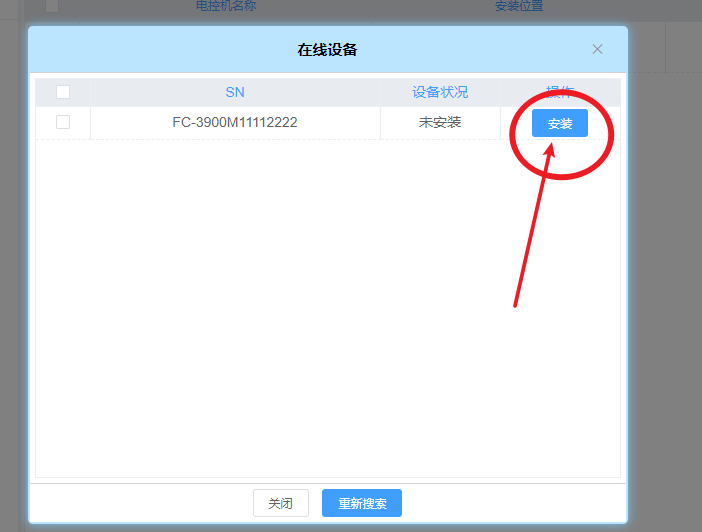Click the 操作 column header
This screenshot has width=702, height=532.
[560, 91]
